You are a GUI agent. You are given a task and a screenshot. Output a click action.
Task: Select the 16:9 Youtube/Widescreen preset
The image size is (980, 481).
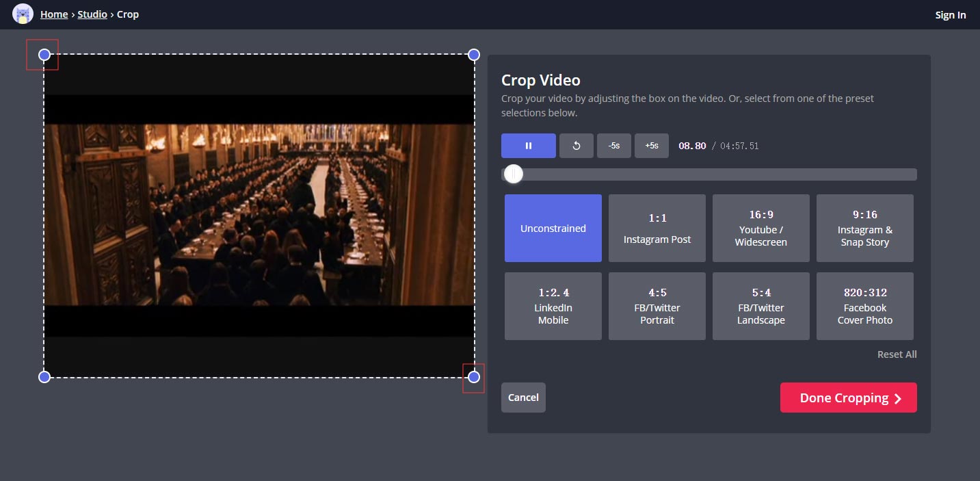(x=760, y=228)
